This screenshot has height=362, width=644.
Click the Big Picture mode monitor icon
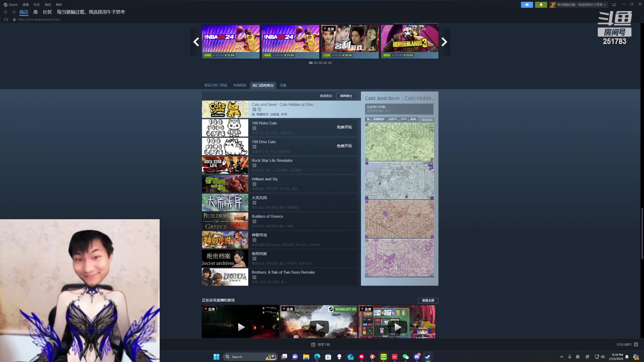coord(614,5)
